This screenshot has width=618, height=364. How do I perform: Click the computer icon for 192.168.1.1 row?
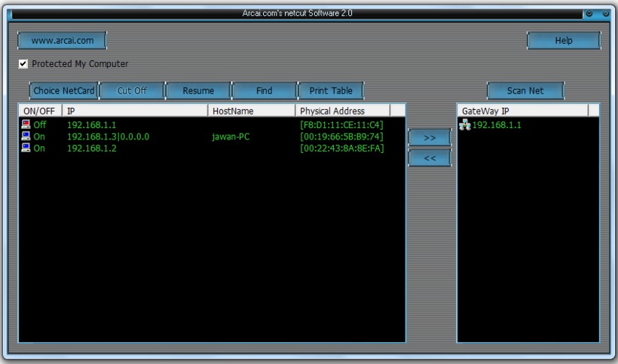point(26,124)
